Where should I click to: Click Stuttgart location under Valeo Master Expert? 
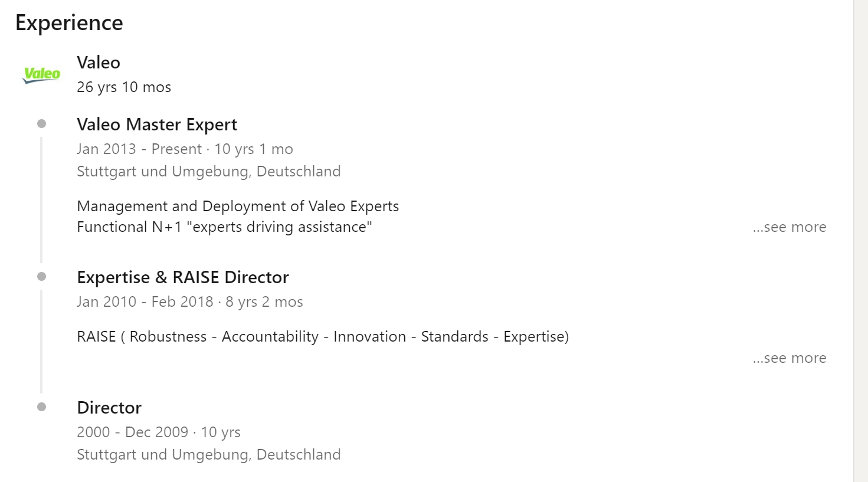click(x=209, y=172)
